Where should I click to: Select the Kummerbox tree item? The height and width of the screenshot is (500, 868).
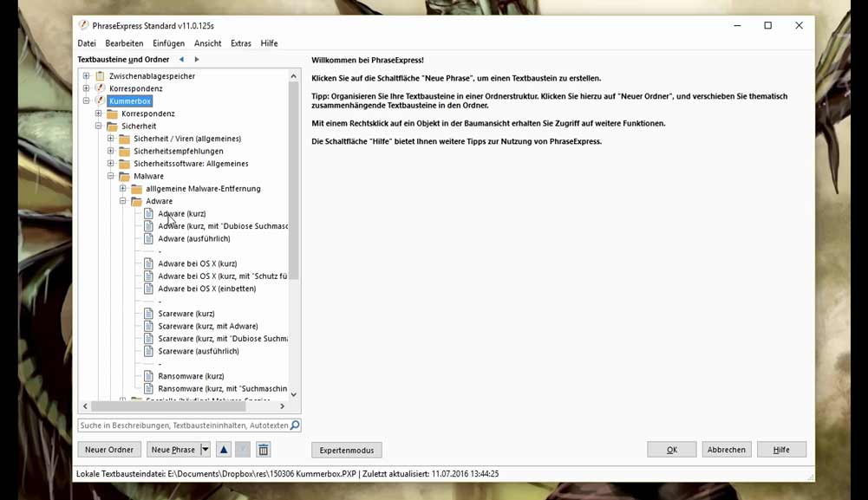tap(130, 101)
